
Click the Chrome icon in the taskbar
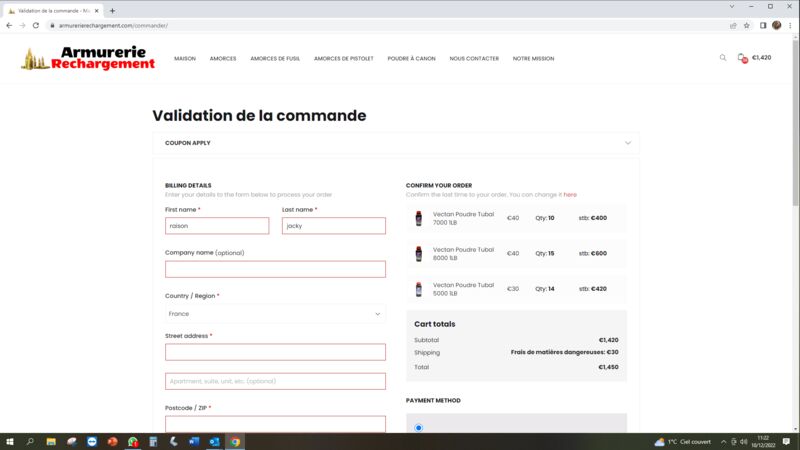coord(235,442)
